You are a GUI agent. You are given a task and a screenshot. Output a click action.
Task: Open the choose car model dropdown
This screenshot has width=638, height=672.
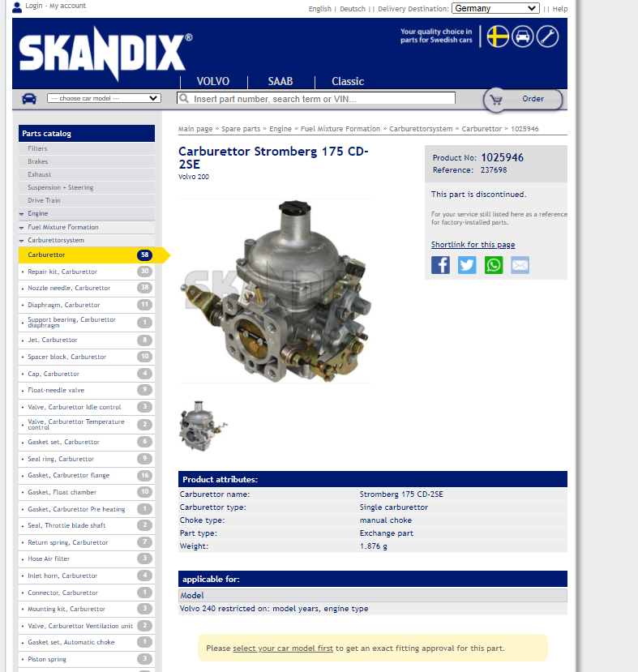[105, 98]
